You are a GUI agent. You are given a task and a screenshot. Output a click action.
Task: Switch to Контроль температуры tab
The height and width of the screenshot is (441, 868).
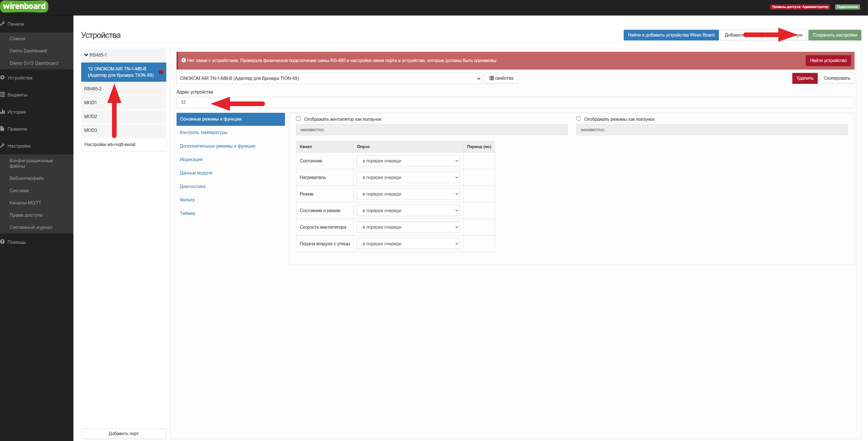click(203, 133)
